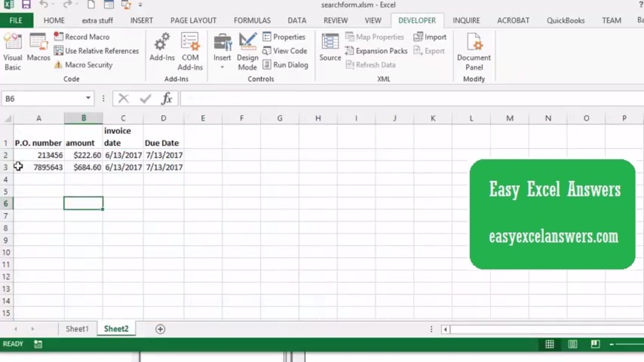Open the XML Source pane

click(330, 48)
